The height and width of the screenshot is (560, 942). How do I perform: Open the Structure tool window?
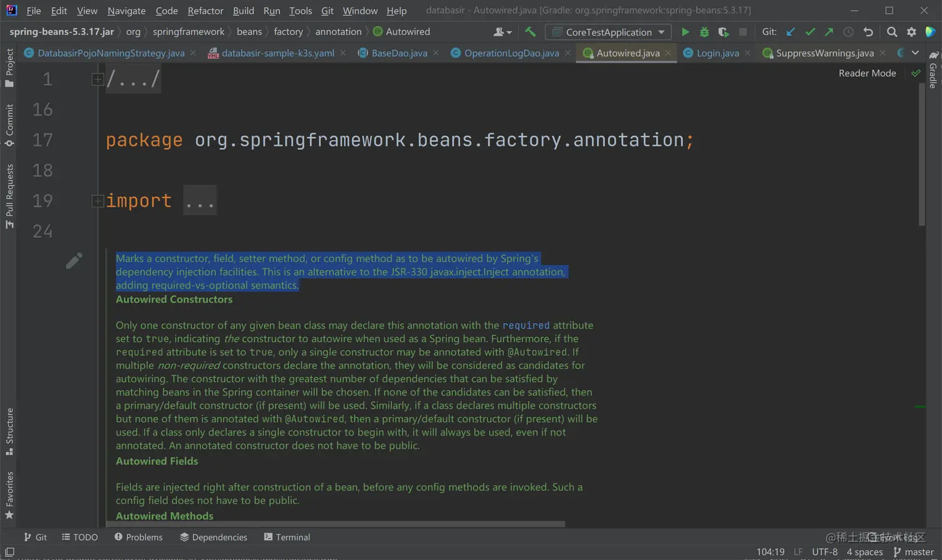click(9, 432)
